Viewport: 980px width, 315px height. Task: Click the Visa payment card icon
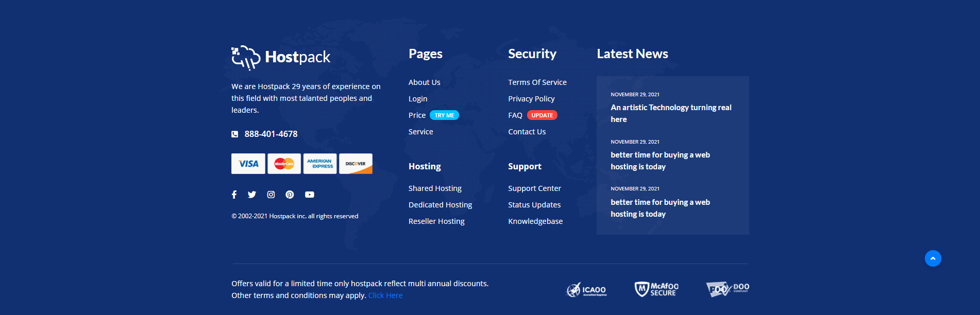pos(248,164)
